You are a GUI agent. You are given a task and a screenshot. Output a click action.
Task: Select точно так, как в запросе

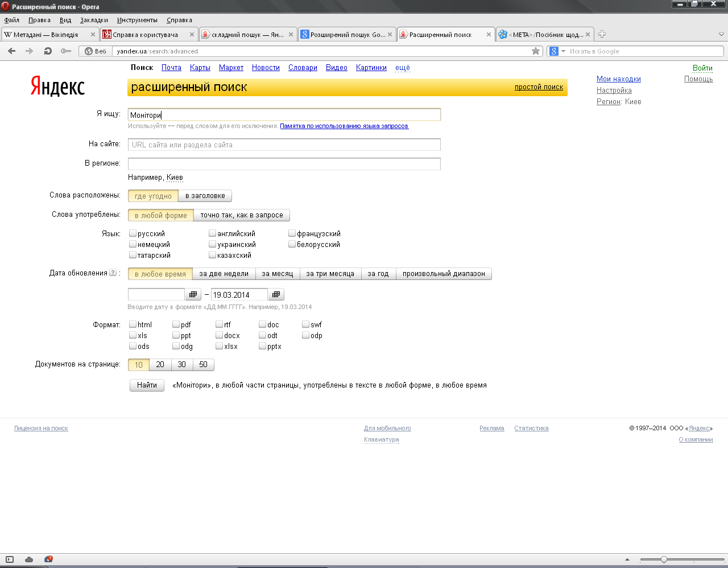pyautogui.click(x=242, y=215)
